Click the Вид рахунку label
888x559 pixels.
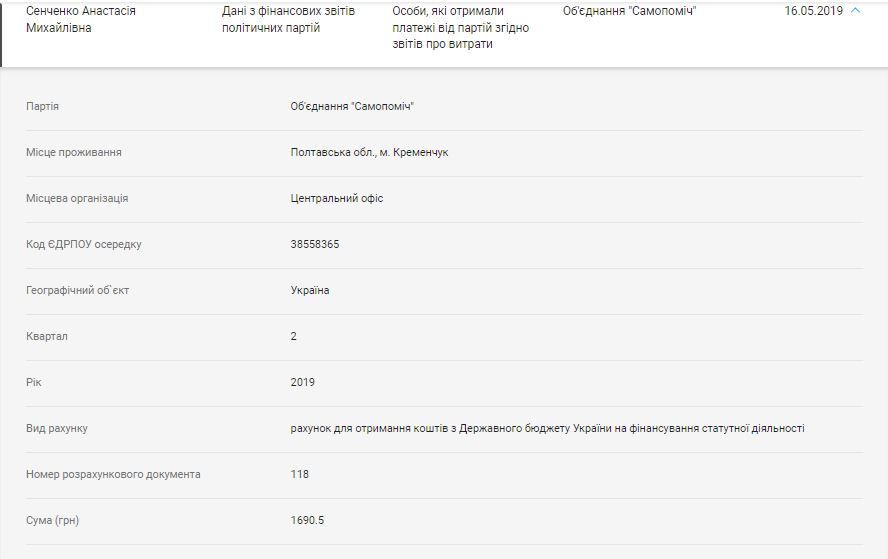point(57,428)
